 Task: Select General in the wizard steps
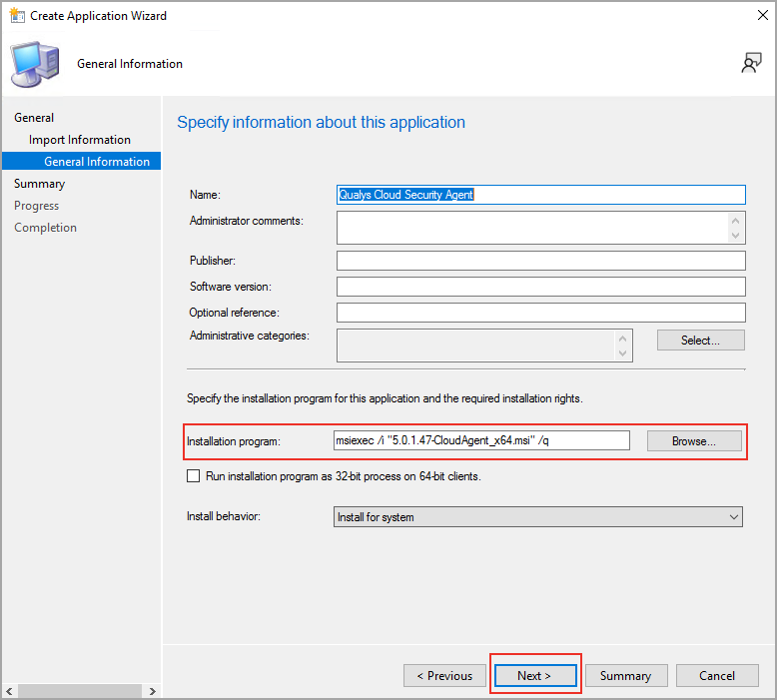click(34, 118)
